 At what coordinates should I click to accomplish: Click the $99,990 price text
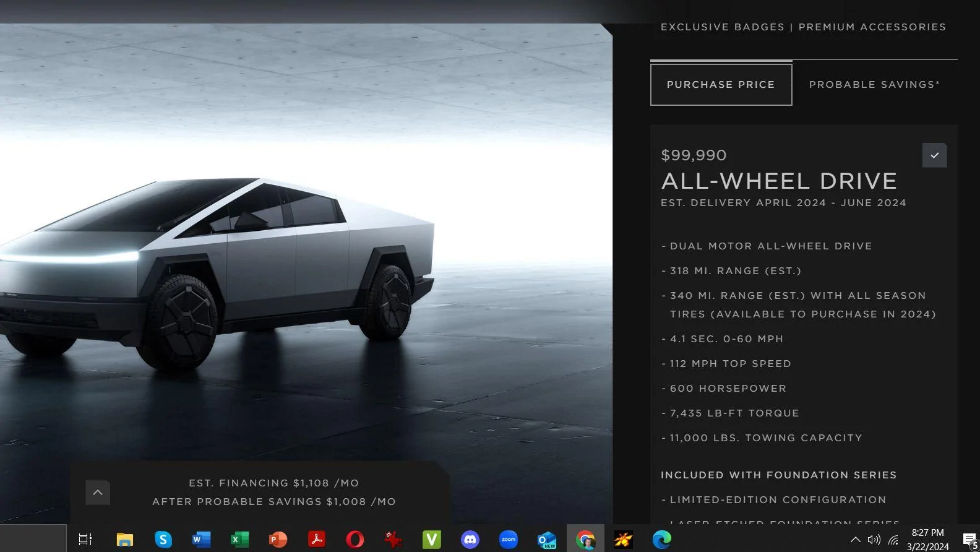coord(694,155)
